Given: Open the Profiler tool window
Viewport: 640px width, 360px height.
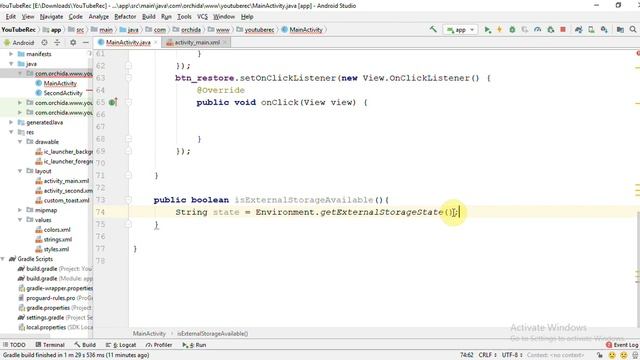Looking at the screenshot, I should click(x=159, y=345).
